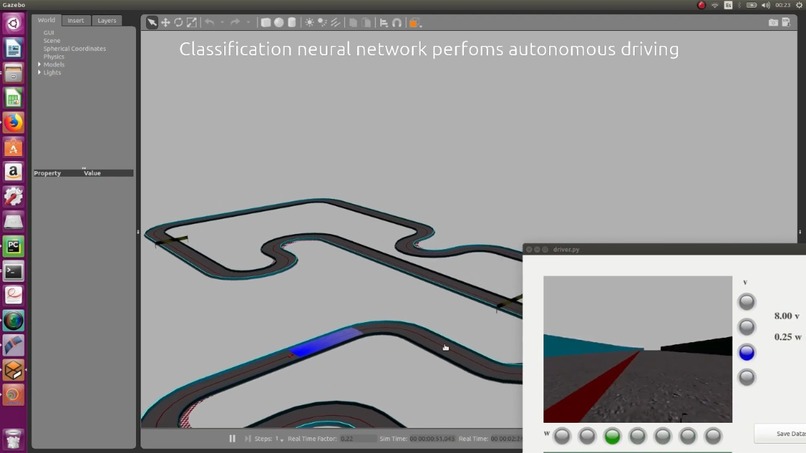The image size is (806, 453).
Task: Open Ubuntu dash from the launcher
Action: 13,23
